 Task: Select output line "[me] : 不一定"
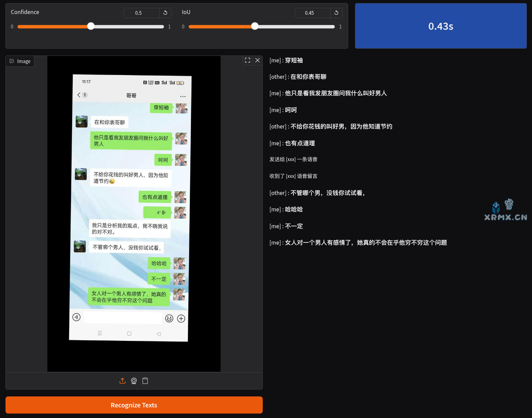click(x=286, y=226)
